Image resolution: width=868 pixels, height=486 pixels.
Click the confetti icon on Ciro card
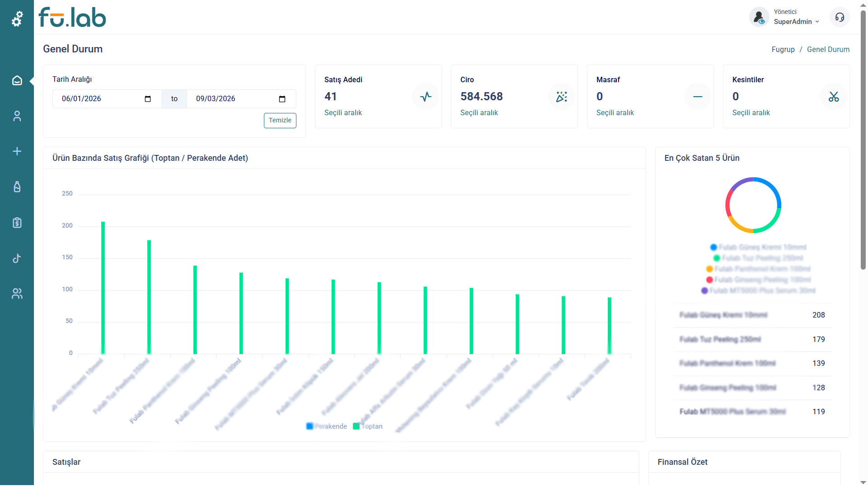click(x=562, y=97)
